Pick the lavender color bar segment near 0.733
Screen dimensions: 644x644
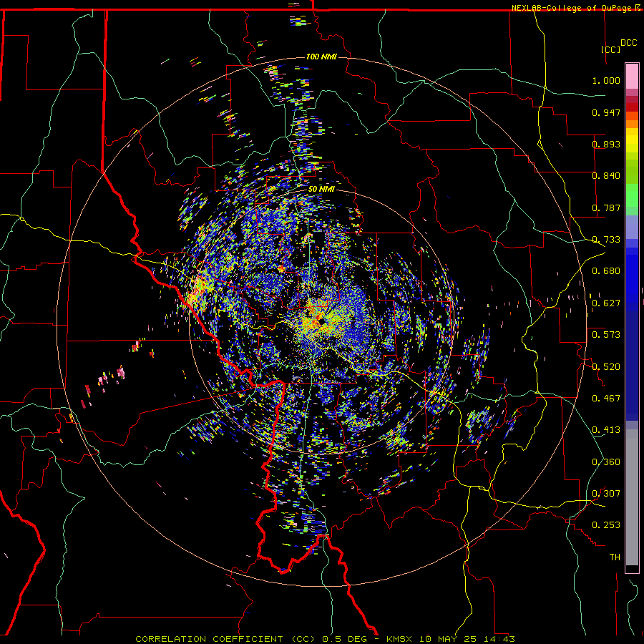tap(632, 227)
